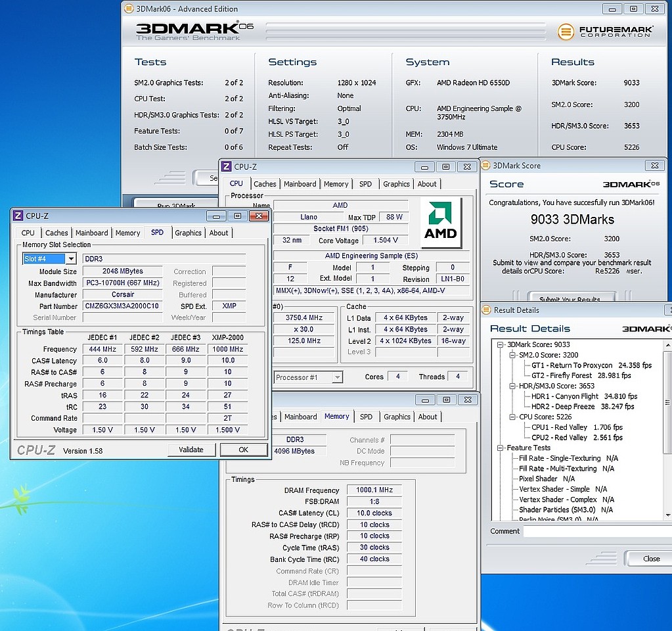The width and height of the screenshot is (672, 631).
Task: Open About tab in the SPD window
Action: (219, 233)
